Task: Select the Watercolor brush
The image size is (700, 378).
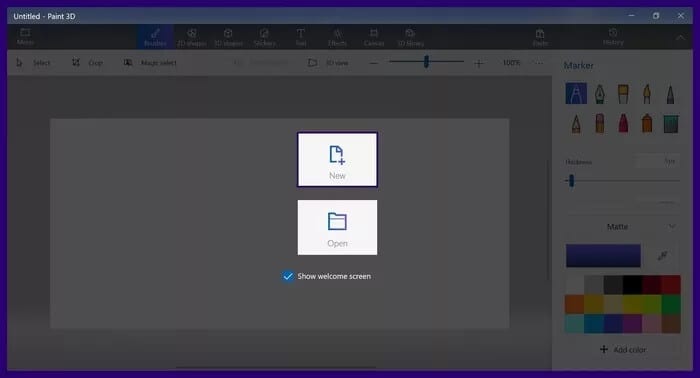Action: [647, 93]
